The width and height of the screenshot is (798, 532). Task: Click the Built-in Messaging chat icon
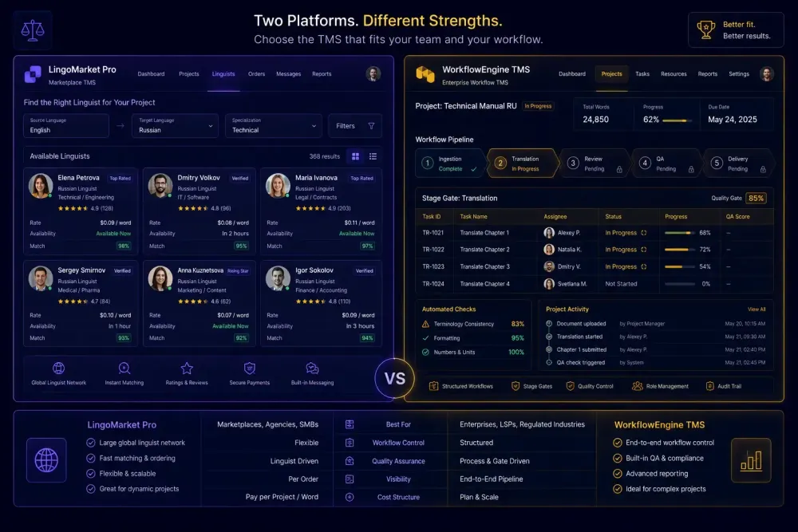(x=313, y=368)
